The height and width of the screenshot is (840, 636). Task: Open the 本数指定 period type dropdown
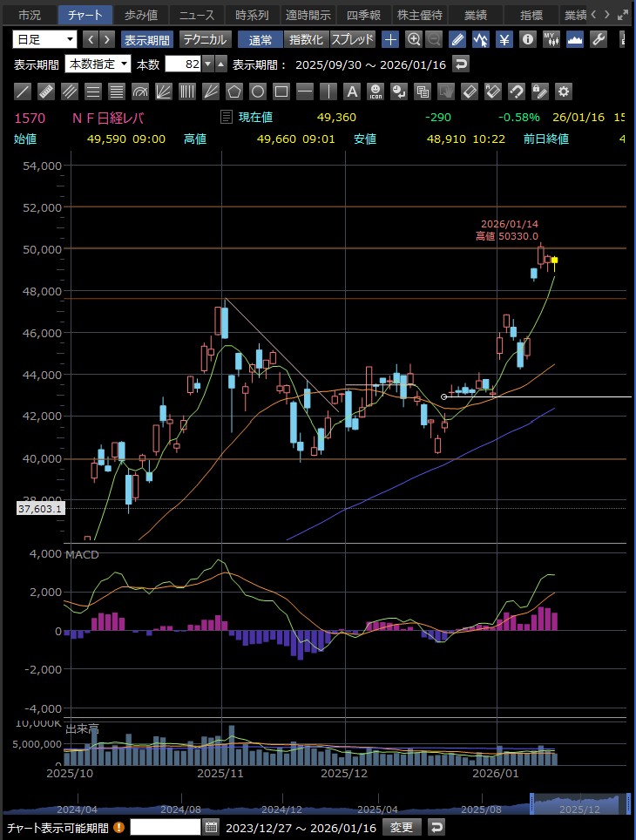pyautogui.click(x=98, y=64)
